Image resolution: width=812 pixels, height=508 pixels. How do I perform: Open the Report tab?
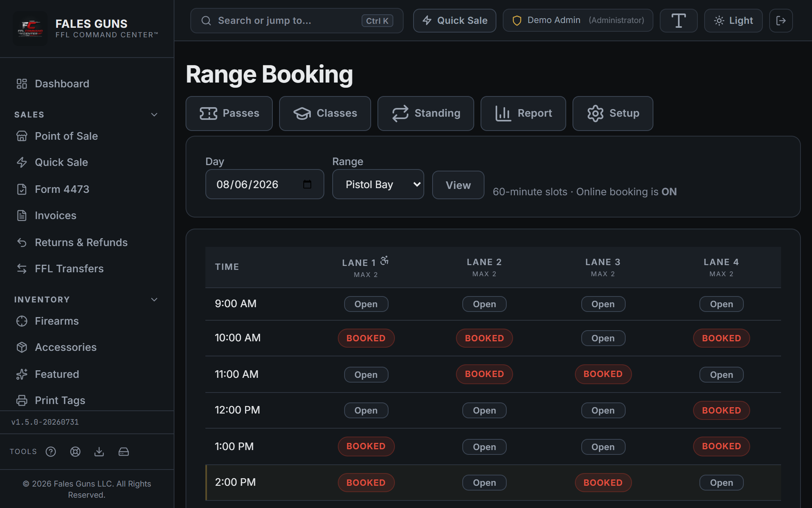point(523,114)
